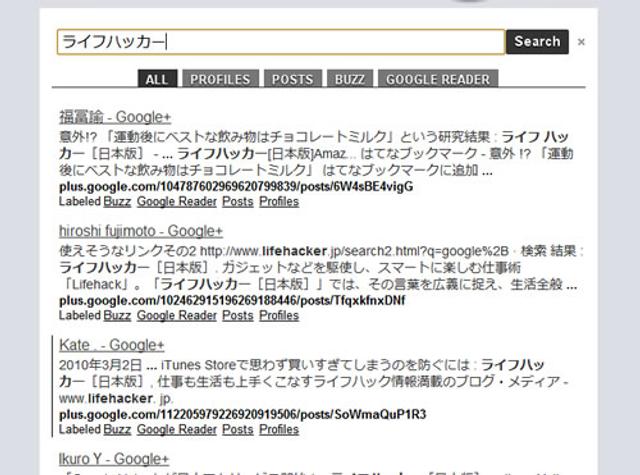Open the Ikuro Y - Google+ result
The height and width of the screenshot is (475, 640).
pos(114,459)
